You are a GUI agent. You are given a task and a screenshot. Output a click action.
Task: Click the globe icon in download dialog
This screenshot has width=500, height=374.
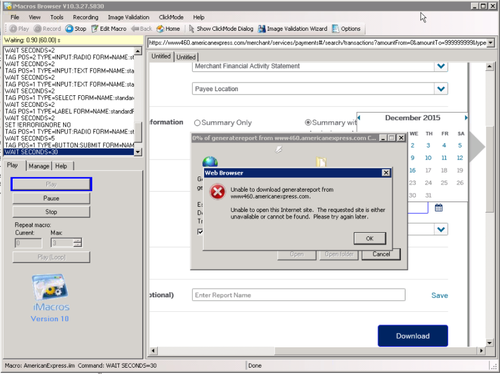click(x=210, y=162)
